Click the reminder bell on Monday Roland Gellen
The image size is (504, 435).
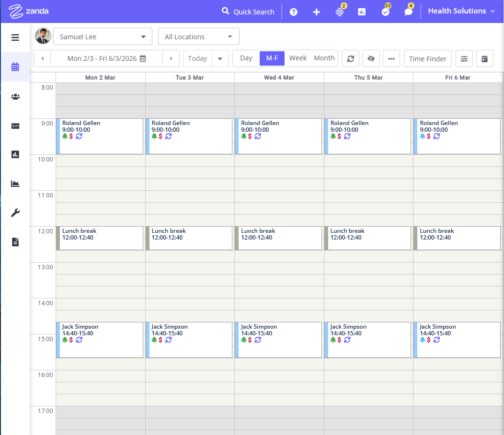pos(65,137)
